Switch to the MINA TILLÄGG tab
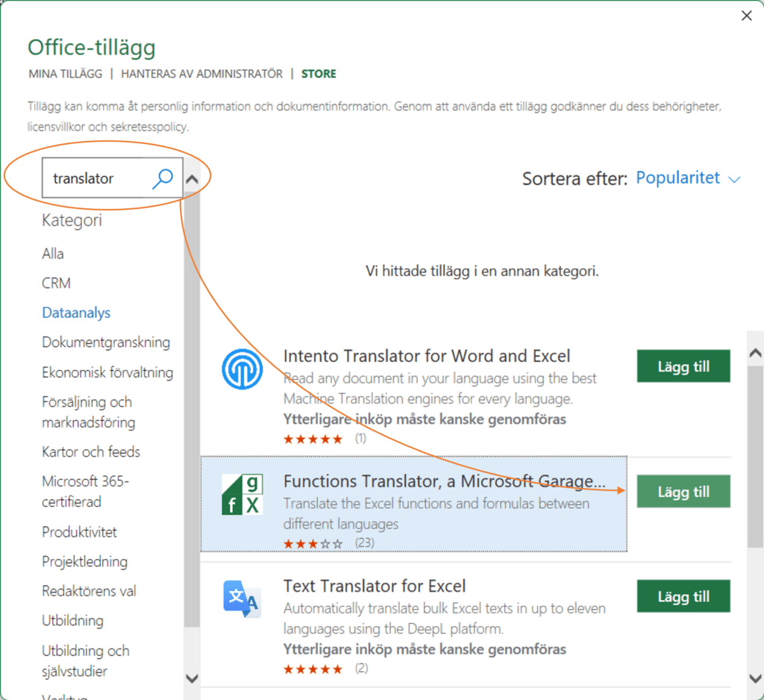 (65, 74)
